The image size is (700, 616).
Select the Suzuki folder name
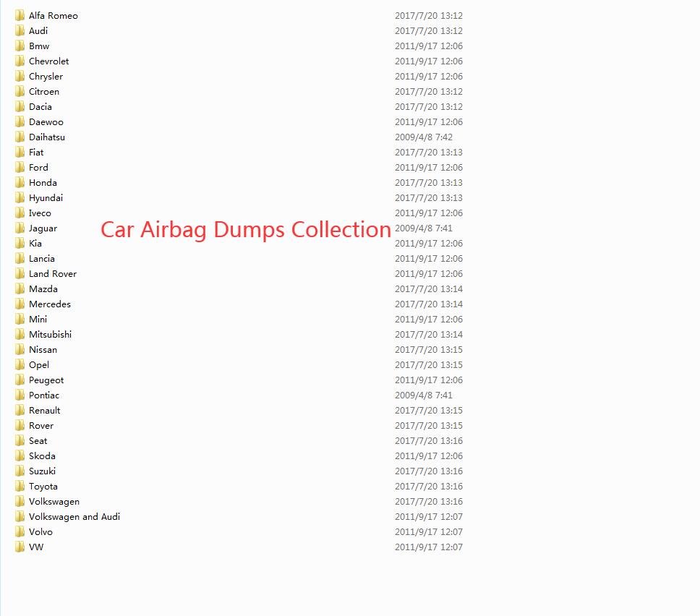click(43, 471)
